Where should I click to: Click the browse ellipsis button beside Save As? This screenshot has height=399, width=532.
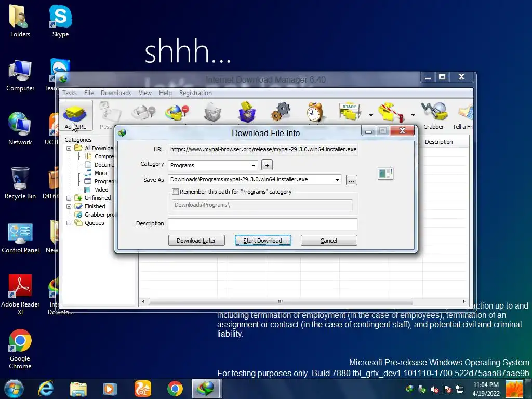point(352,180)
